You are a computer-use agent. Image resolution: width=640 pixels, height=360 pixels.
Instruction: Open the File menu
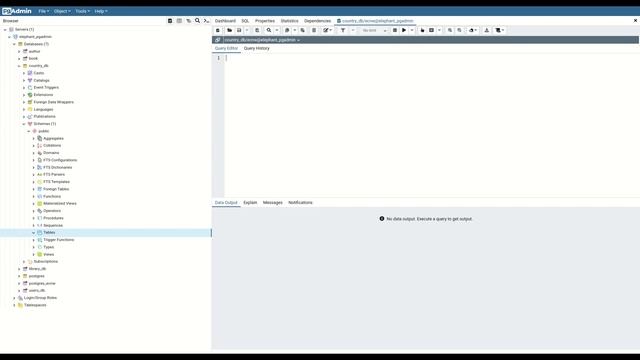[44, 11]
